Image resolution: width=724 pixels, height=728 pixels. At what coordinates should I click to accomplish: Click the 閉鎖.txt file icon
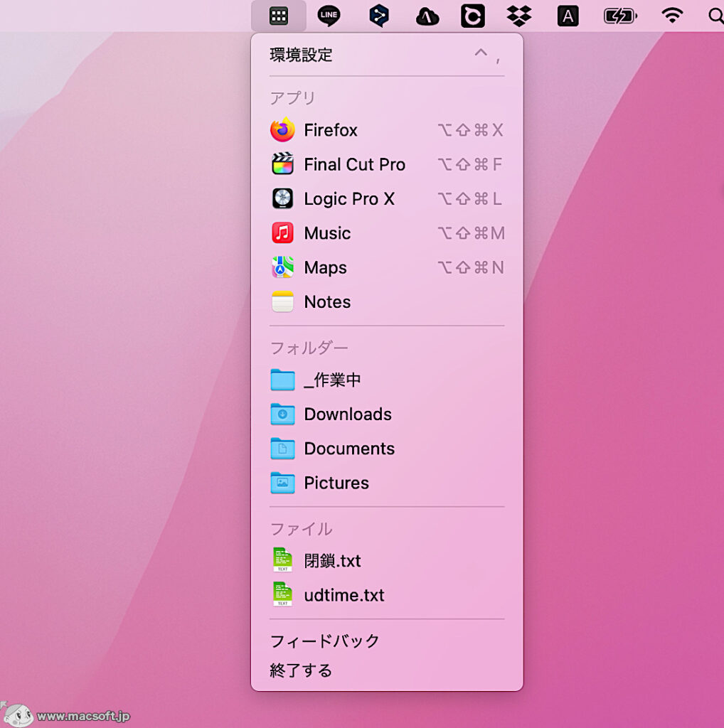[x=282, y=560]
